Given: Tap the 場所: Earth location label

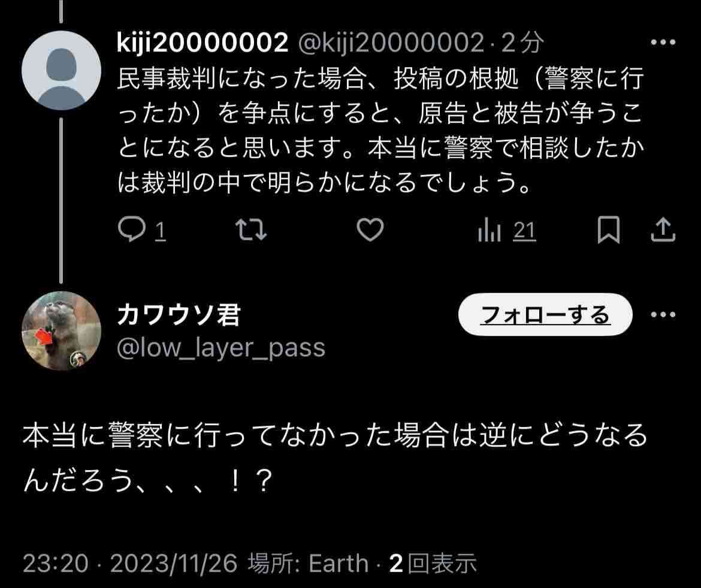Looking at the screenshot, I should pos(308,563).
